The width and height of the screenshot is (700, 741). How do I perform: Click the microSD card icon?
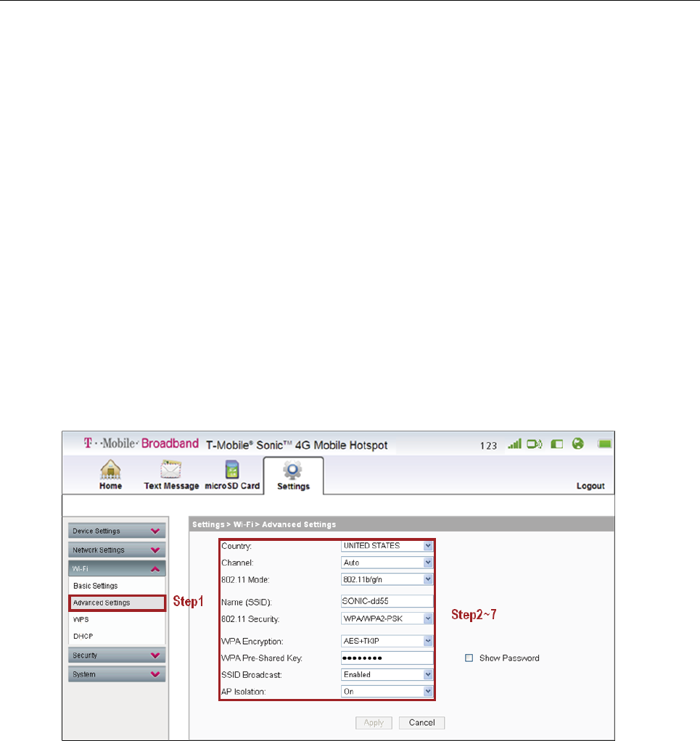(x=232, y=469)
